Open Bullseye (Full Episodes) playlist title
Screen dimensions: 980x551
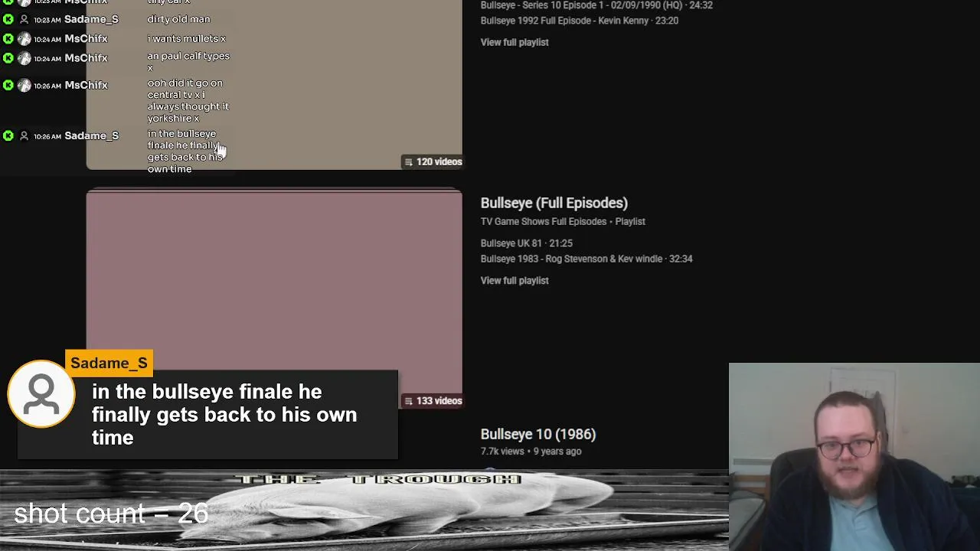(554, 203)
